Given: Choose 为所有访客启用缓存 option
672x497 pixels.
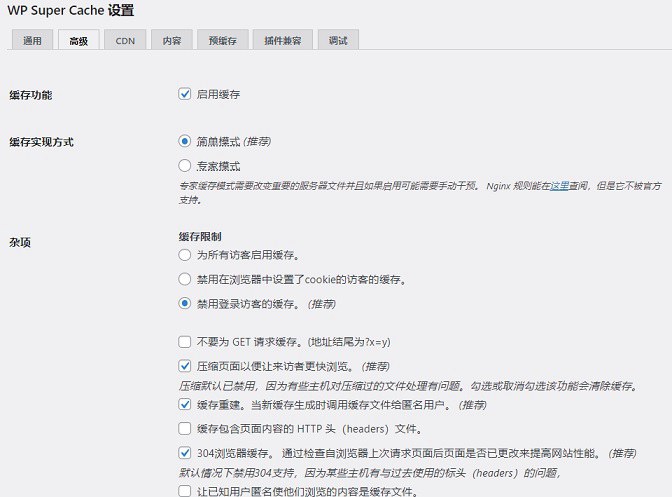Looking at the screenshot, I should (184, 255).
